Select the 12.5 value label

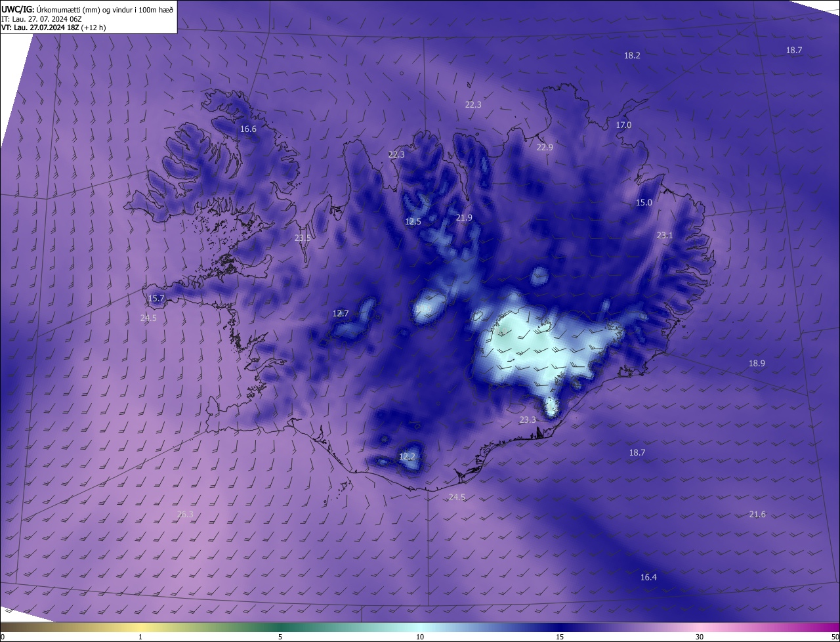[413, 222]
